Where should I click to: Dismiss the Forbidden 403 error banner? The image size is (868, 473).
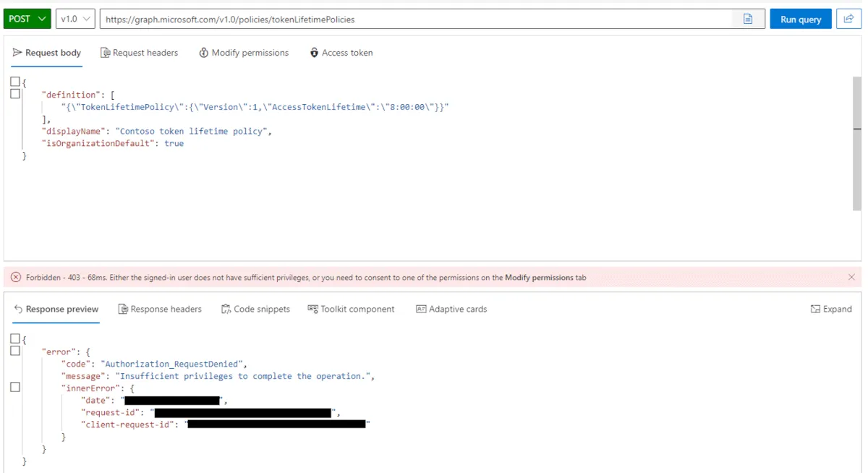pos(851,277)
